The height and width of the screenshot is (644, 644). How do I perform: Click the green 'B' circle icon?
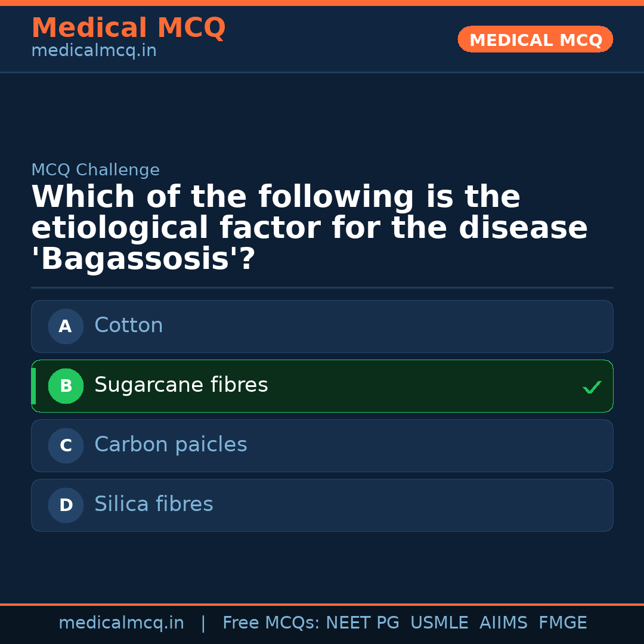pos(66,386)
